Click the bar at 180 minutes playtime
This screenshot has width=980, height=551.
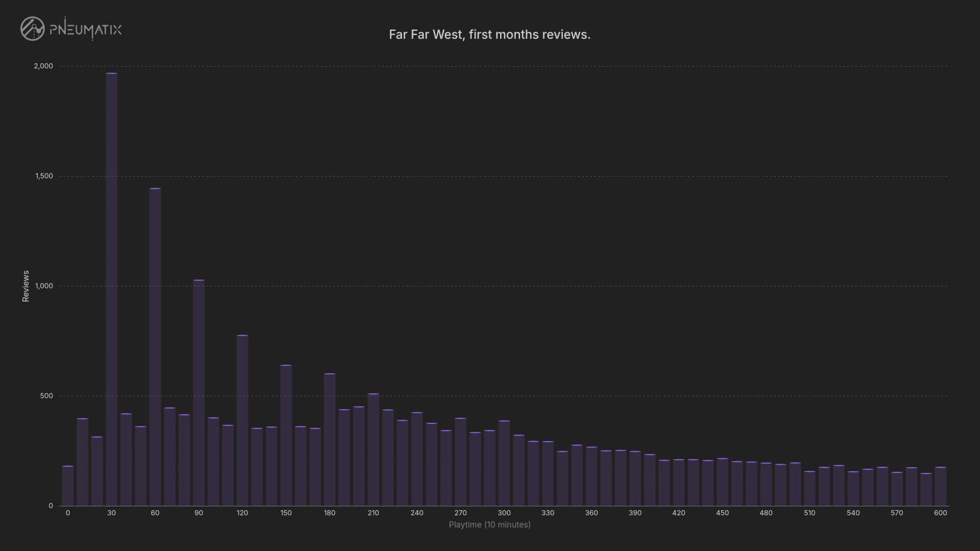point(330,440)
